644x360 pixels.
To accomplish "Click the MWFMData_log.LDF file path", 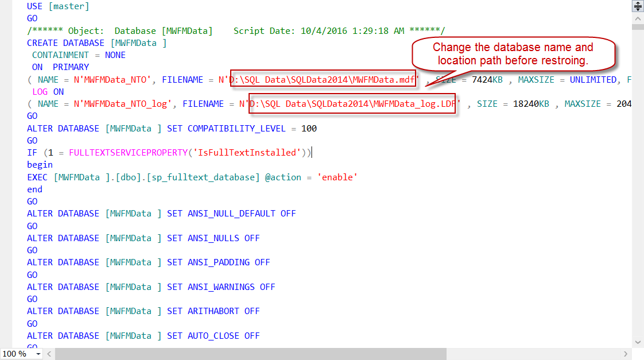I will [353, 104].
